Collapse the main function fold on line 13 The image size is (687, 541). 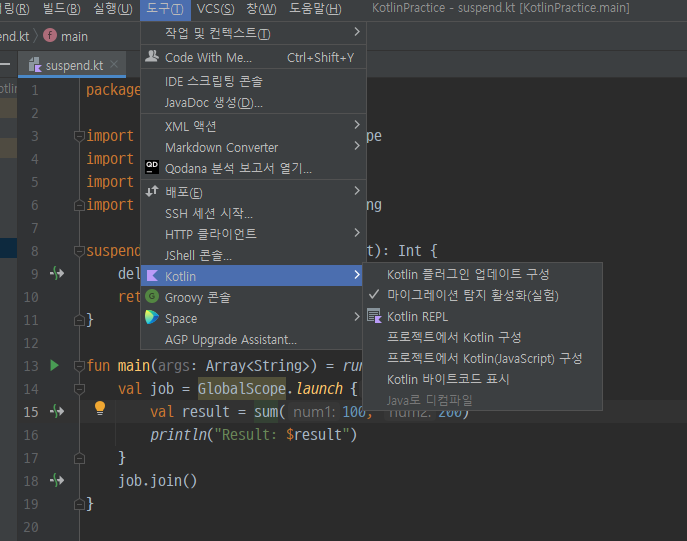[x=79, y=366]
